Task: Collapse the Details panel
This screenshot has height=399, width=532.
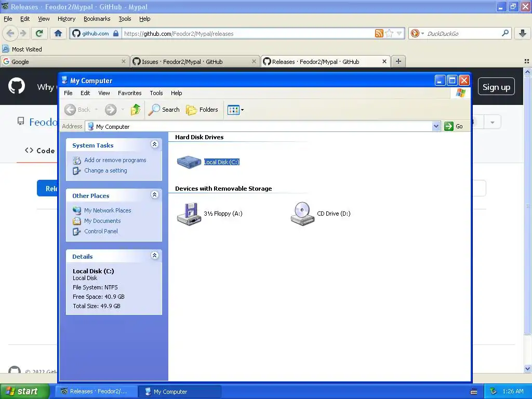Action: point(154,256)
